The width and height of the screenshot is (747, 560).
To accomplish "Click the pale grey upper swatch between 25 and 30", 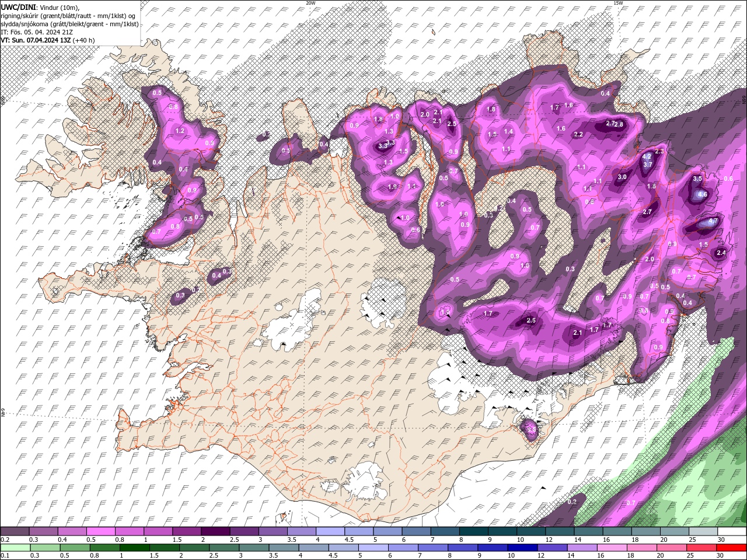I will click(x=703, y=531).
